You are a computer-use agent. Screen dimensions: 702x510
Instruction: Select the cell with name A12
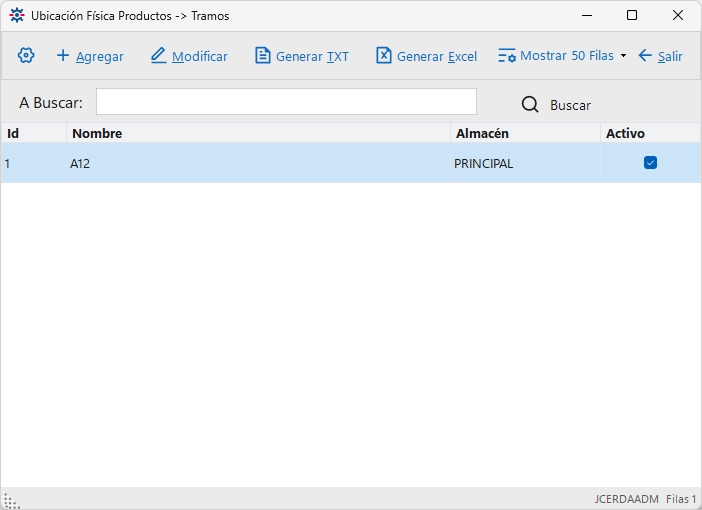pyautogui.click(x=259, y=163)
